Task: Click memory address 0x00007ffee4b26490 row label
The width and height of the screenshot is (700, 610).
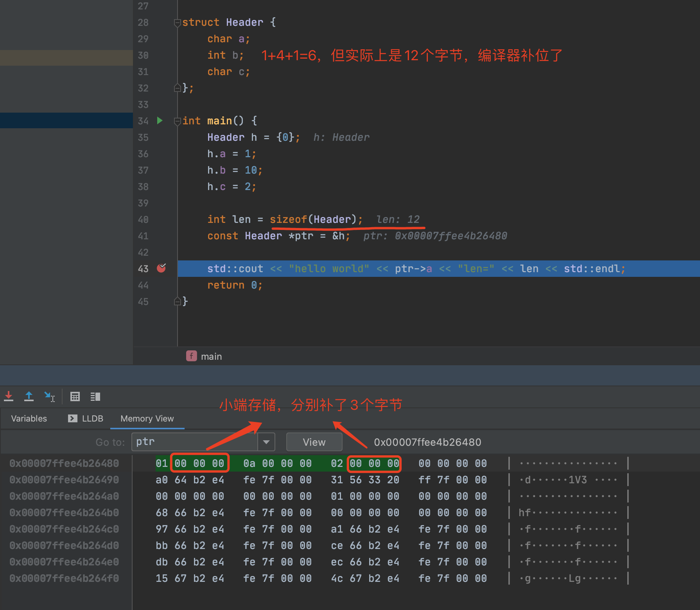Action: (64, 480)
